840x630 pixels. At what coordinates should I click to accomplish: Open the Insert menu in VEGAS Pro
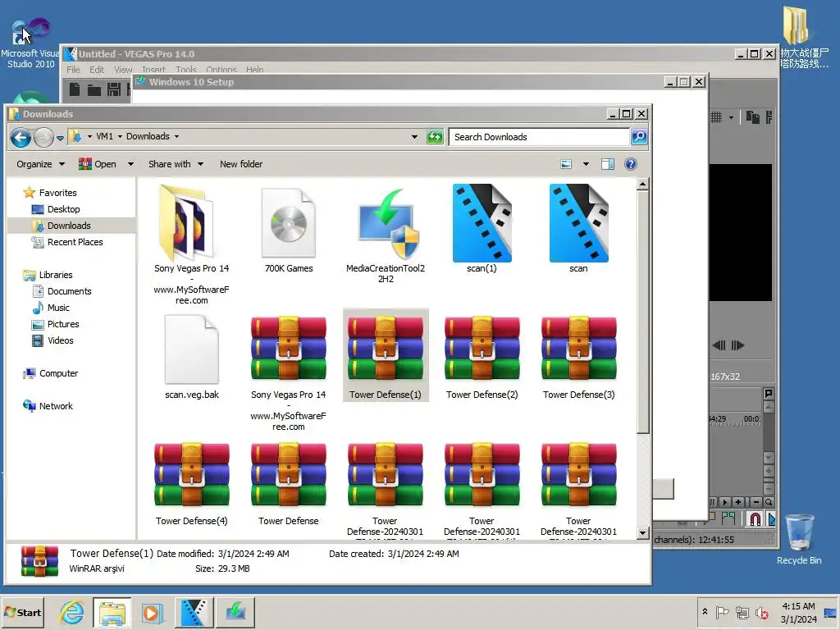tap(153, 70)
